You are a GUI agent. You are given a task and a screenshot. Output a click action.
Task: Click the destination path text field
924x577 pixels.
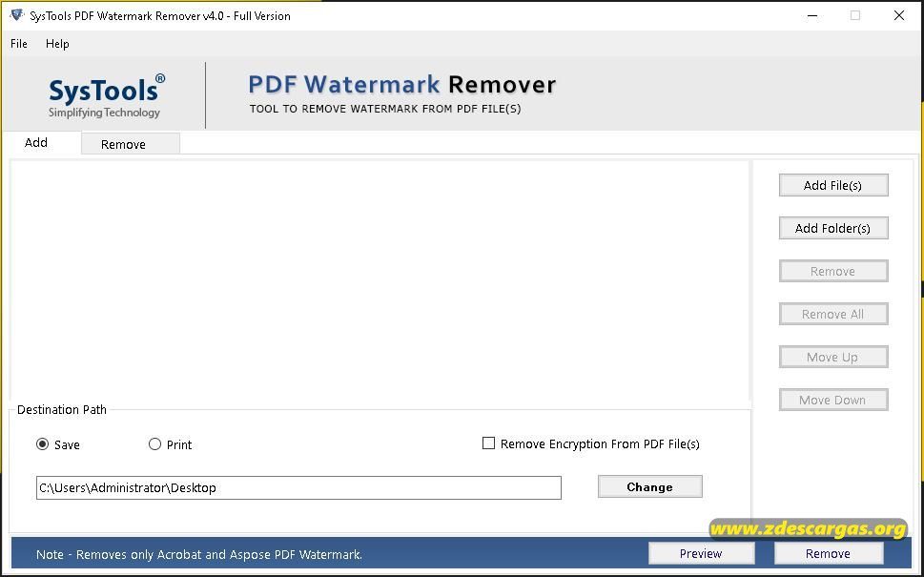click(298, 488)
